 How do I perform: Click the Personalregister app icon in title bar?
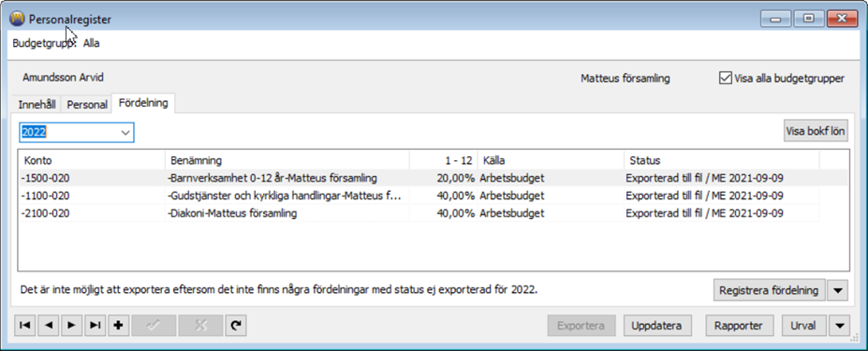pos(17,19)
